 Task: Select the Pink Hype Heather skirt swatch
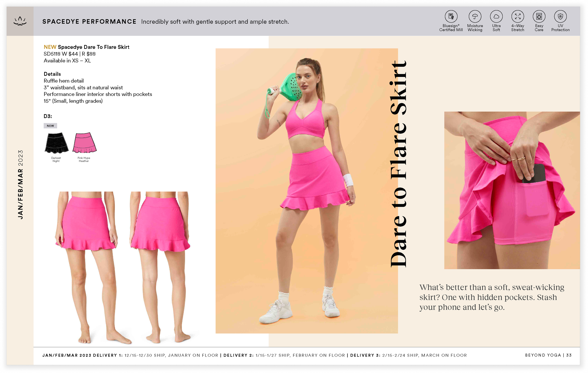click(x=84, y=143)
